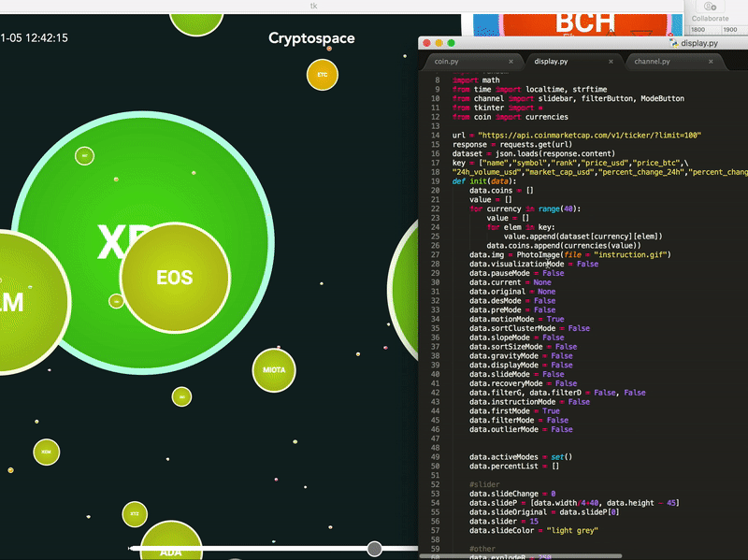Click the '#slider' comment line
Image resolution: width=748 pixels, height=560 pixels.
pyautogui.click(x=484, y=484)
